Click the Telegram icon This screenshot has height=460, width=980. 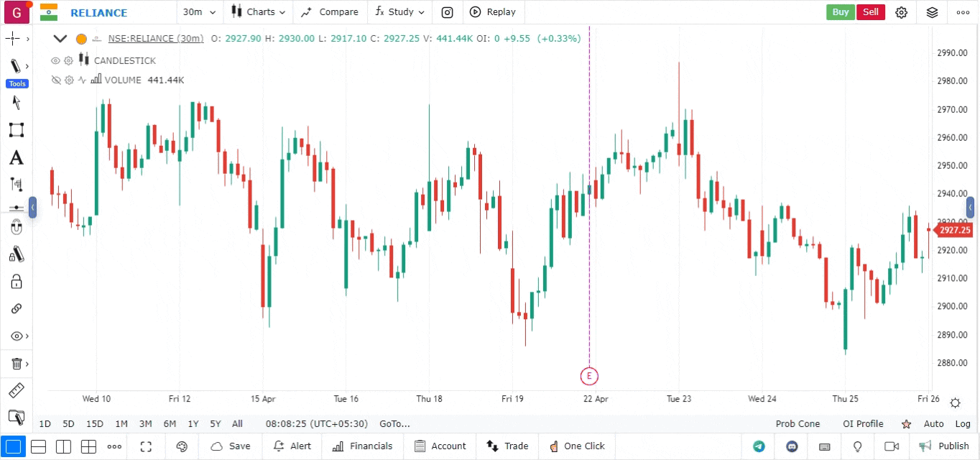[x=759, y=446]
